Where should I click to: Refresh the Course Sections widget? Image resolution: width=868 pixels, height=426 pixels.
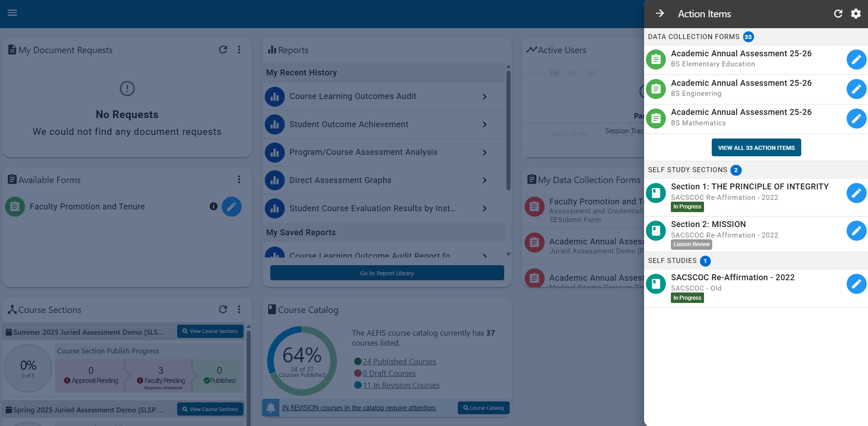223,309
